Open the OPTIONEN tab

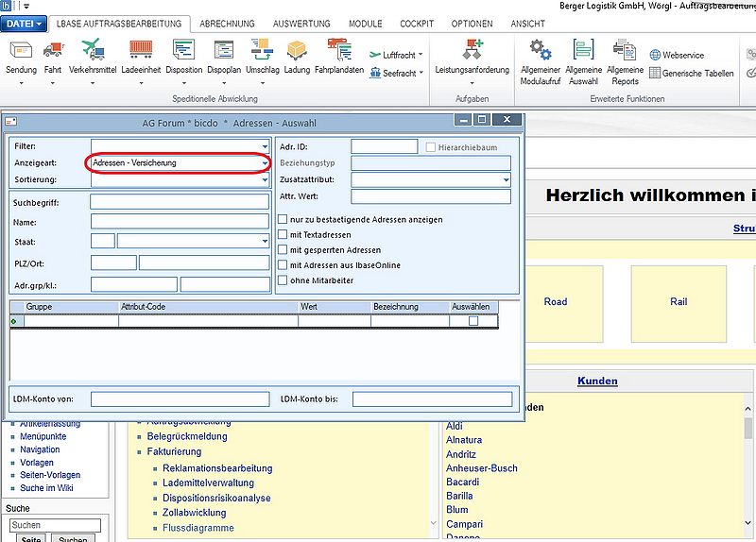pos(472,24)
